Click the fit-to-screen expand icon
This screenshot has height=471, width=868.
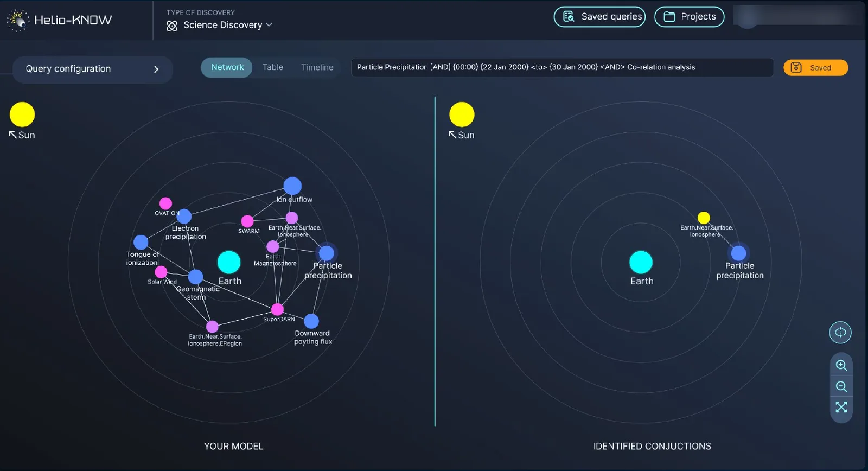coord(841,407)
